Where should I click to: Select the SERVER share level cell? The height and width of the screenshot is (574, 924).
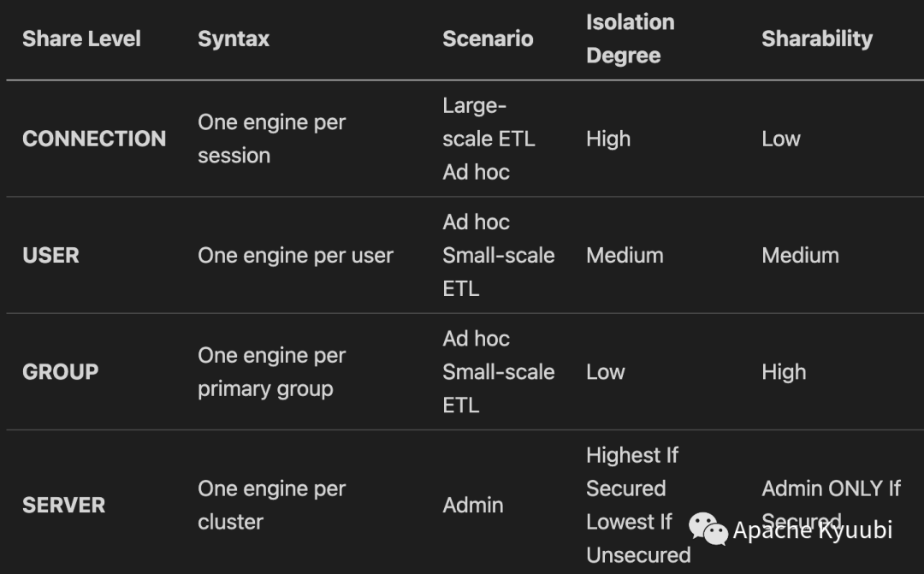point(63,505)
